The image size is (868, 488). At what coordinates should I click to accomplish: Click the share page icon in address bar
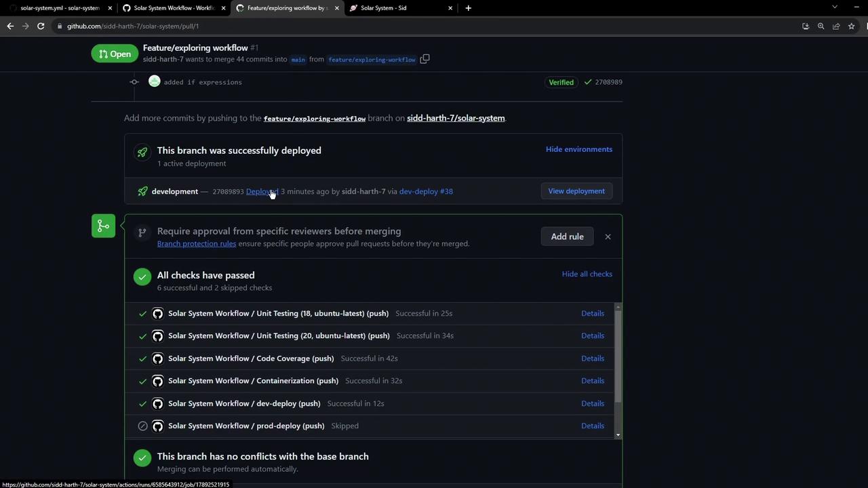(836, 26)
